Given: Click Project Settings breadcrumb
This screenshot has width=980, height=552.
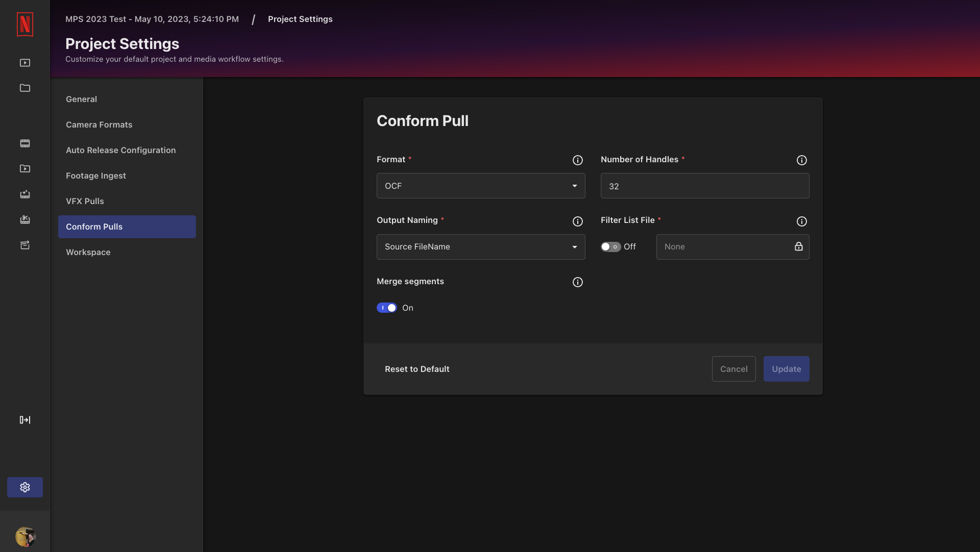Looking at the screenshot, I should (300, 19).
